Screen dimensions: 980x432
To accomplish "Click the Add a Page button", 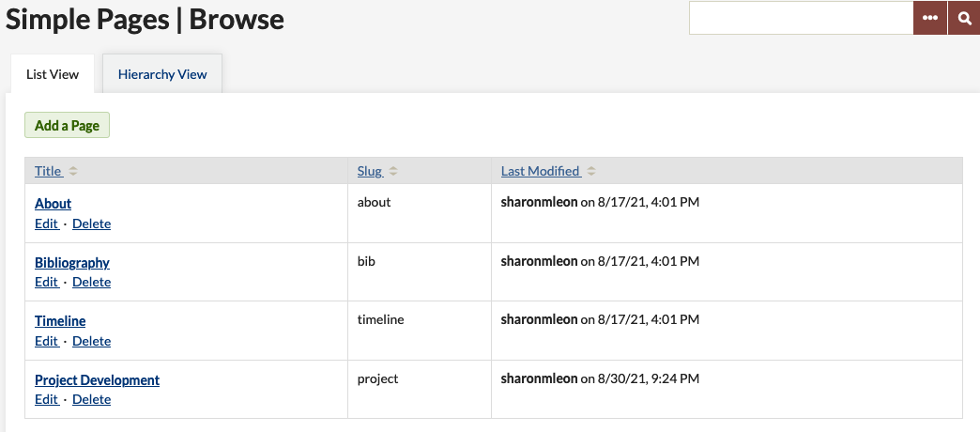I will [x=67, y=125].
